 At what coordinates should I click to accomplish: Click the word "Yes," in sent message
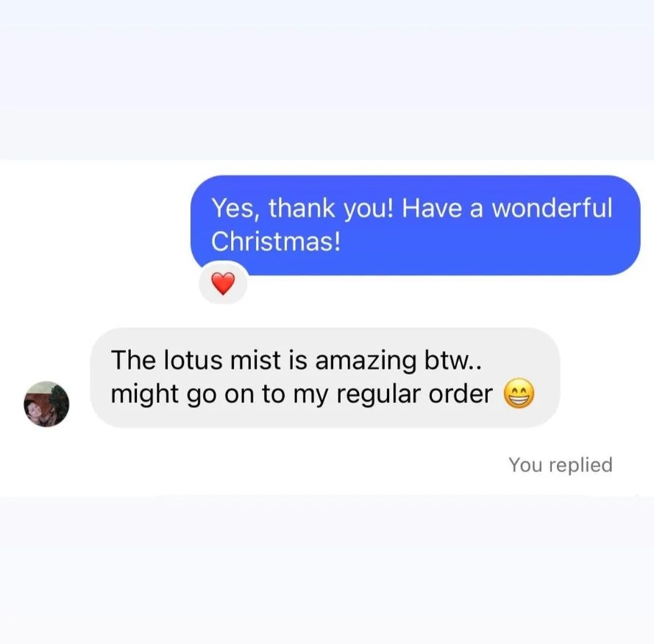(236, 208)
